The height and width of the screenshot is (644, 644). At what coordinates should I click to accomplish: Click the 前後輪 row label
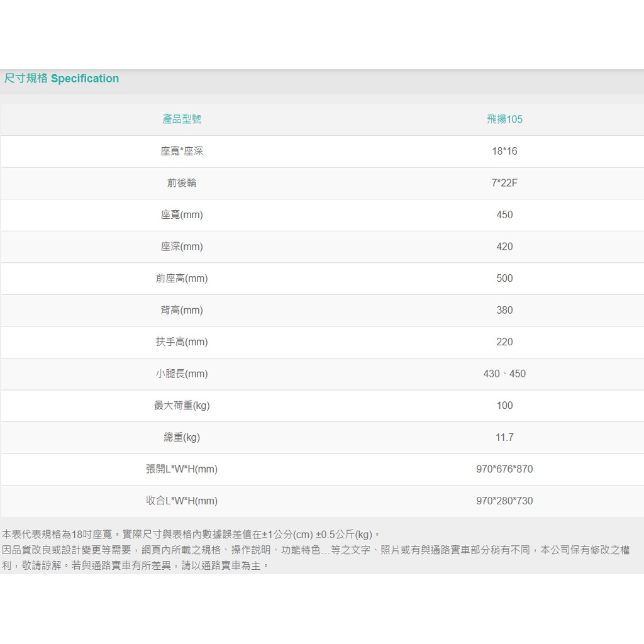point(182,183)
